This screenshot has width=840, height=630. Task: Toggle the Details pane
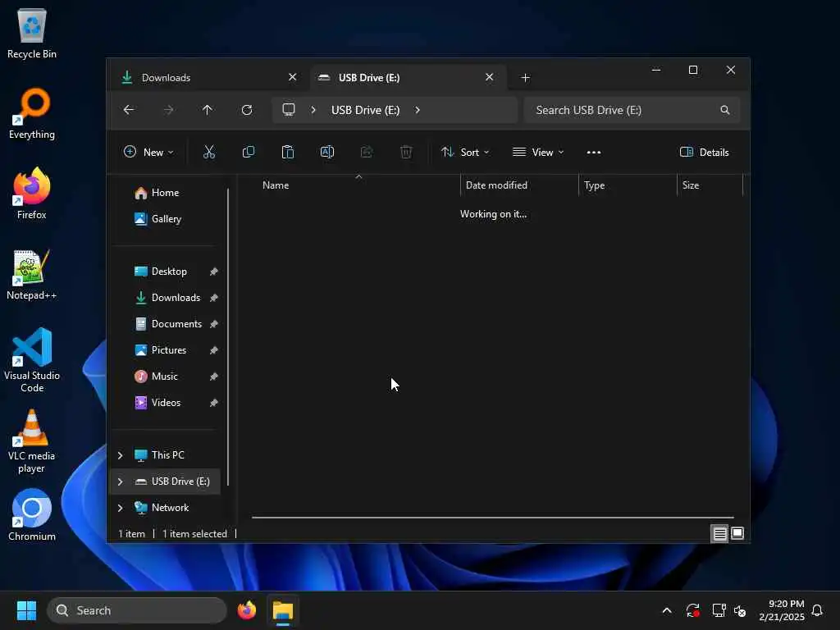(704, 152)
